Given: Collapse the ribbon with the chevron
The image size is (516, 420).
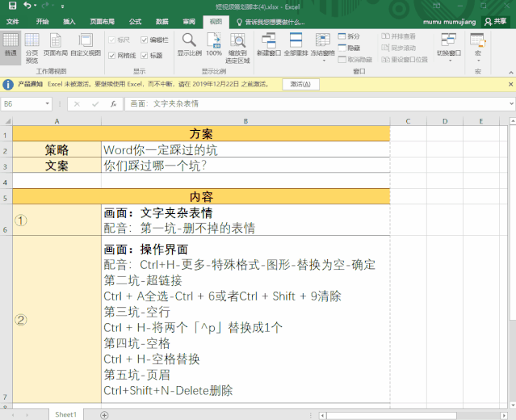Looking at the screenshot, I should (x=510, y=72).
